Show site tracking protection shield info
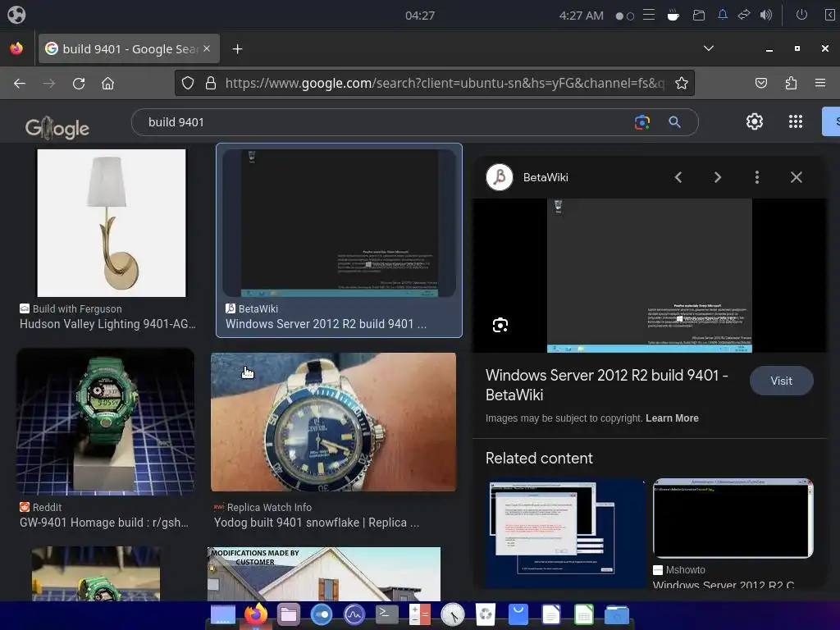 pyautogui.click(x=188, y=83)
